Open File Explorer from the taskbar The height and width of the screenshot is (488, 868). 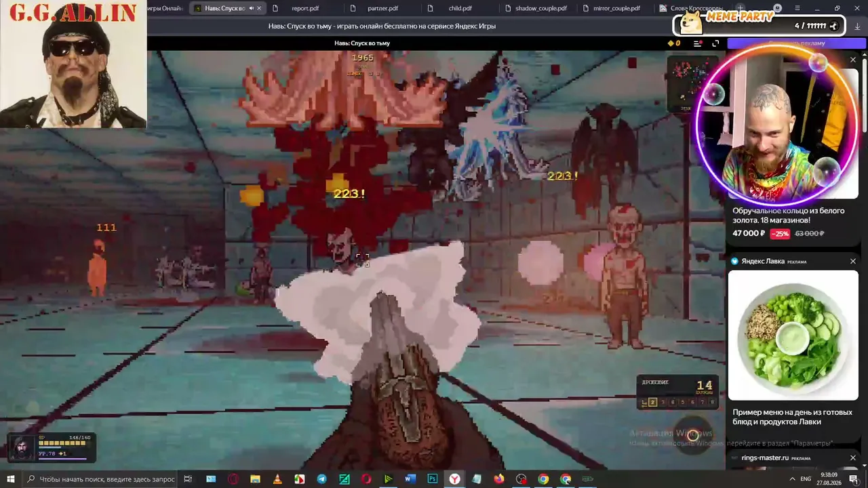pyautogui.click(x=255, y=479)
